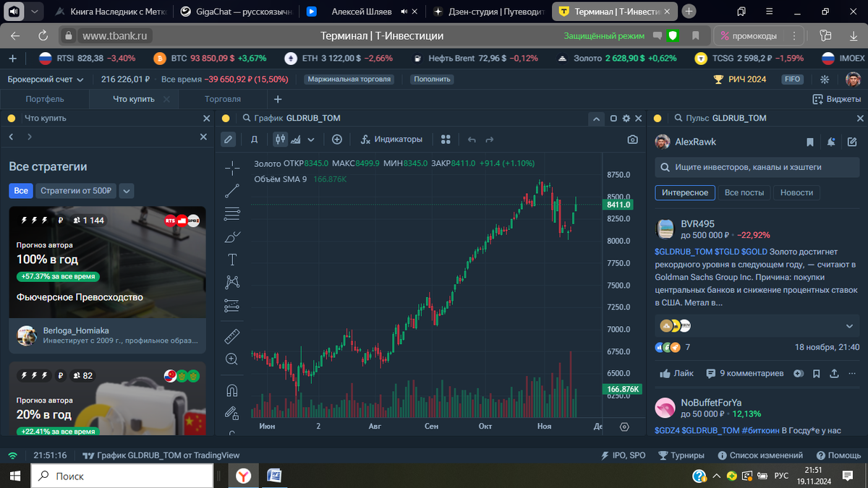Screen dimensions: 868x488
Task: Share the BVR495 post
Action: point(834,374)
